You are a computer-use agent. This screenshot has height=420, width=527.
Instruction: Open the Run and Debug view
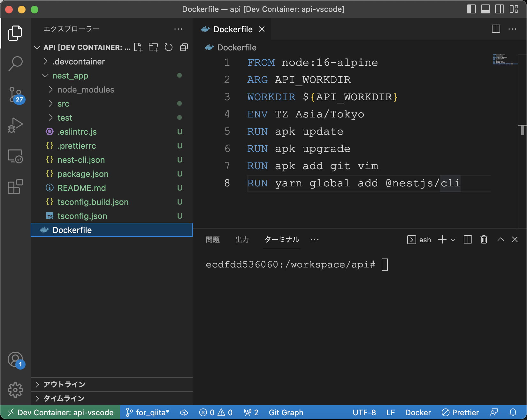click(x=15, y=125)
